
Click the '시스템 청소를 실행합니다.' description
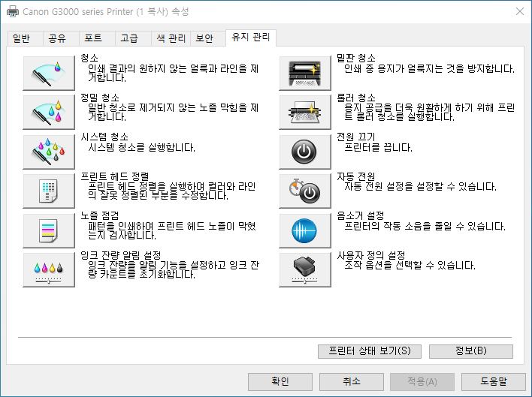(141, 148)
